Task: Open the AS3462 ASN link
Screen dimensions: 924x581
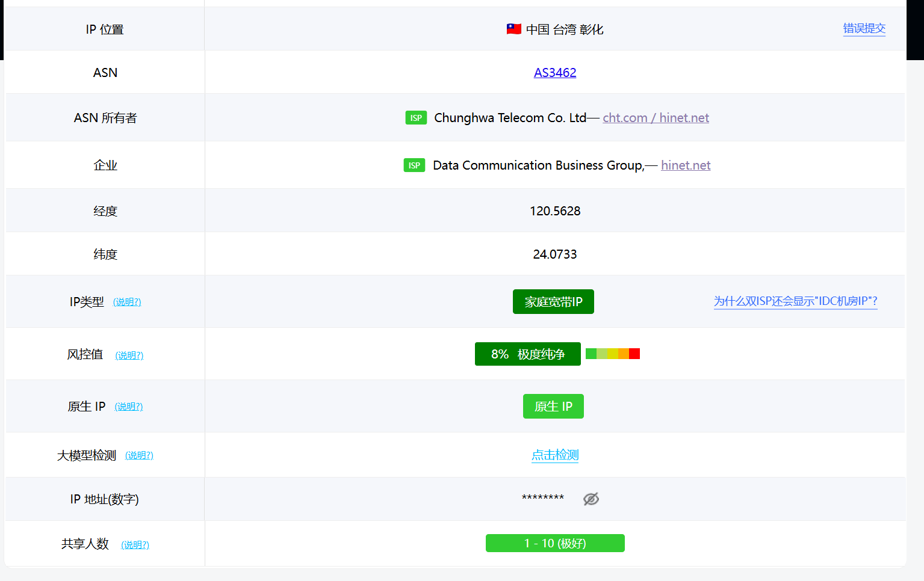Action: click(x=554, y=73)
